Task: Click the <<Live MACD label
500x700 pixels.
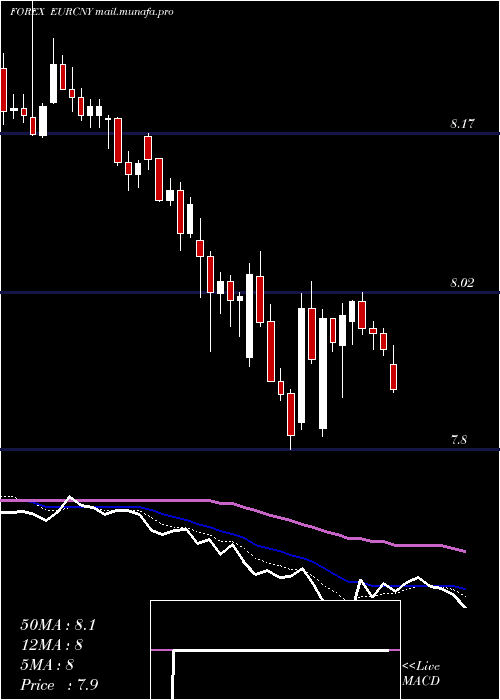Action: pos(421,674)
